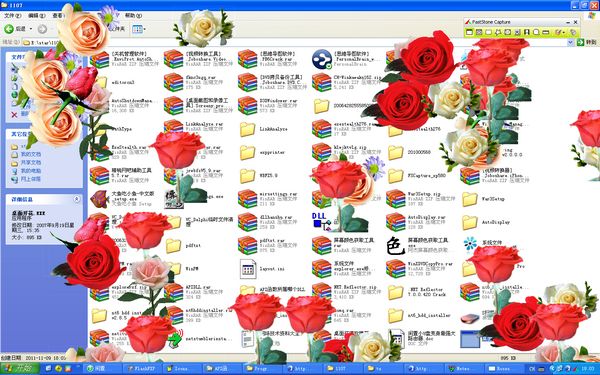Open the views icon in Explorer toolbar
This screenshot has height=375, width=600.
coord(137,29)
